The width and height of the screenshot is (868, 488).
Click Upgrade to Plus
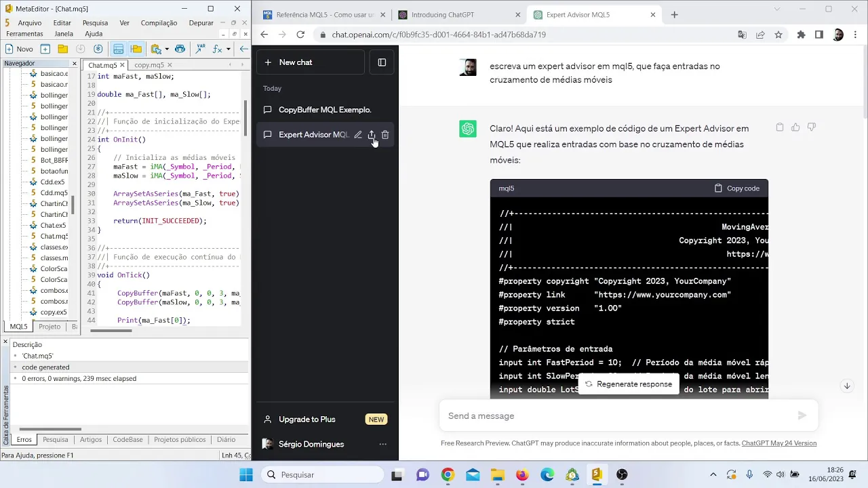pos(325,420)
